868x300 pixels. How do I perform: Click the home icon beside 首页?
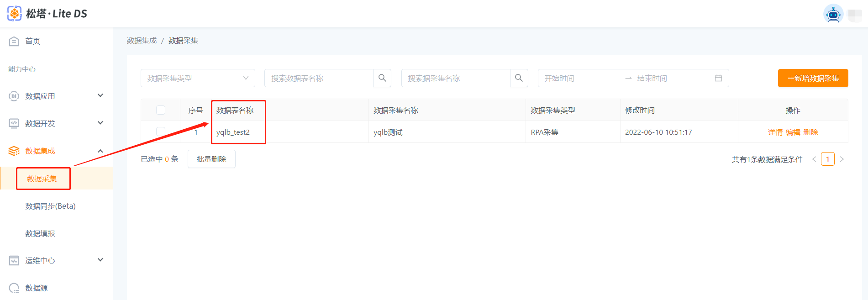[x=14, y=41]
